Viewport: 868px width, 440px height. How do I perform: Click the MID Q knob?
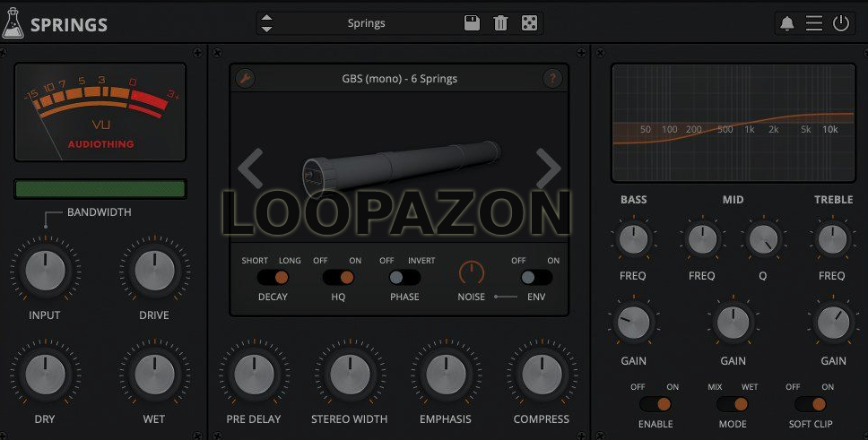point(763,239)
